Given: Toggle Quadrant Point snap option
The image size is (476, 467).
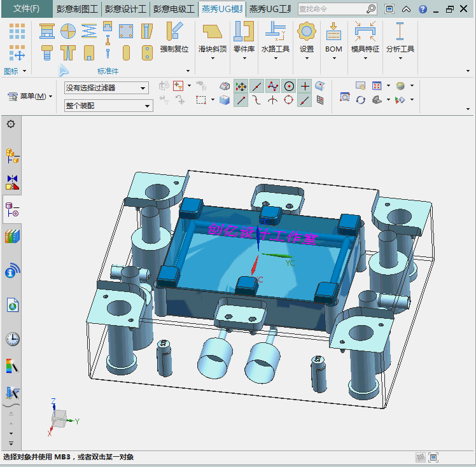Looking at the screenshot, I should point(288,100).
